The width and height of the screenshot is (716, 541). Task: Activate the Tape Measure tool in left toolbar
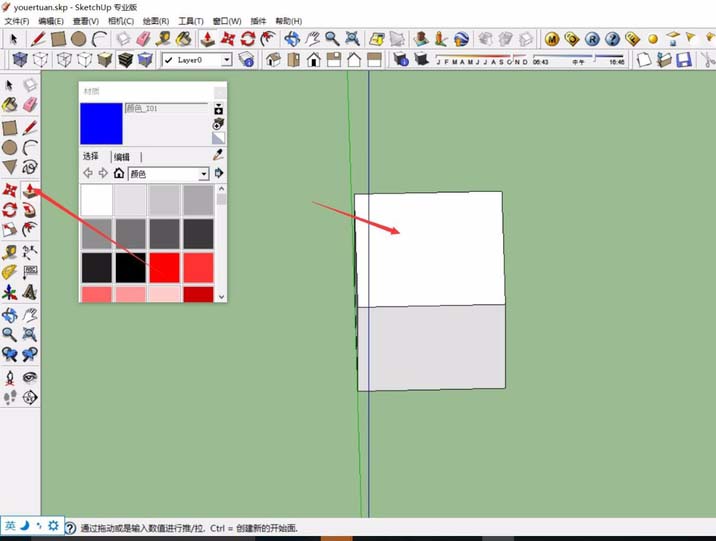pos(9,253)
